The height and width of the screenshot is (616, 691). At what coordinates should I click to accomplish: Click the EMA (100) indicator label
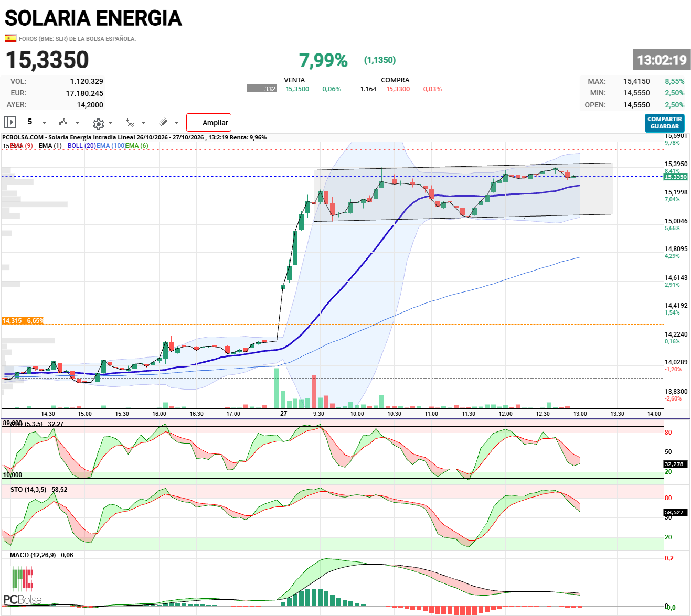[111, 146]
